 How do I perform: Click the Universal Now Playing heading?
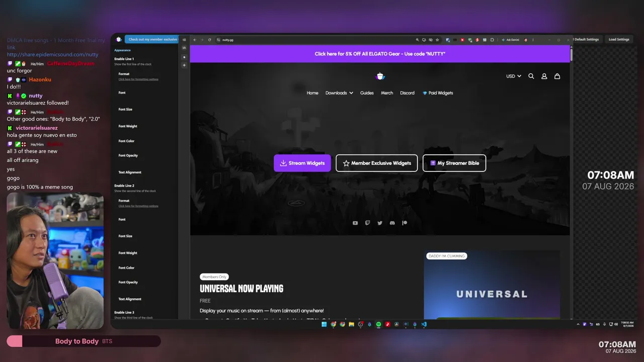pyautogui.click(x=242, y=289)
